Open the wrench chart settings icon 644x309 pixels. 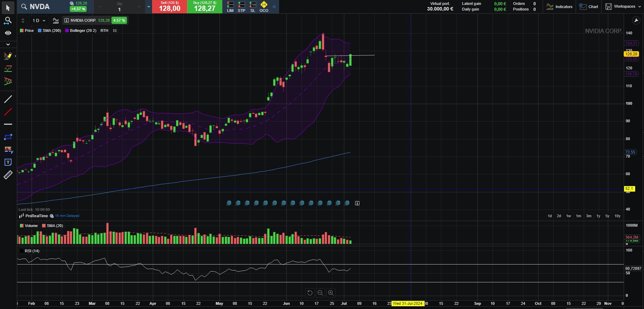click(x=636, y=21)
